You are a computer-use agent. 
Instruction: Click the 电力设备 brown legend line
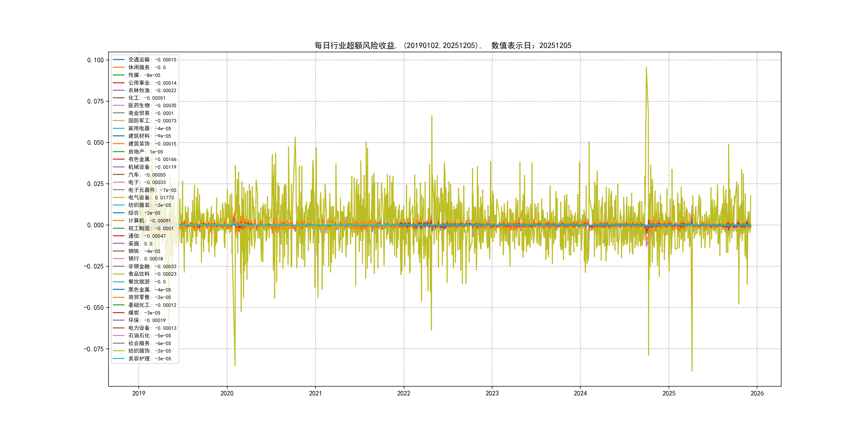(119, 328)
